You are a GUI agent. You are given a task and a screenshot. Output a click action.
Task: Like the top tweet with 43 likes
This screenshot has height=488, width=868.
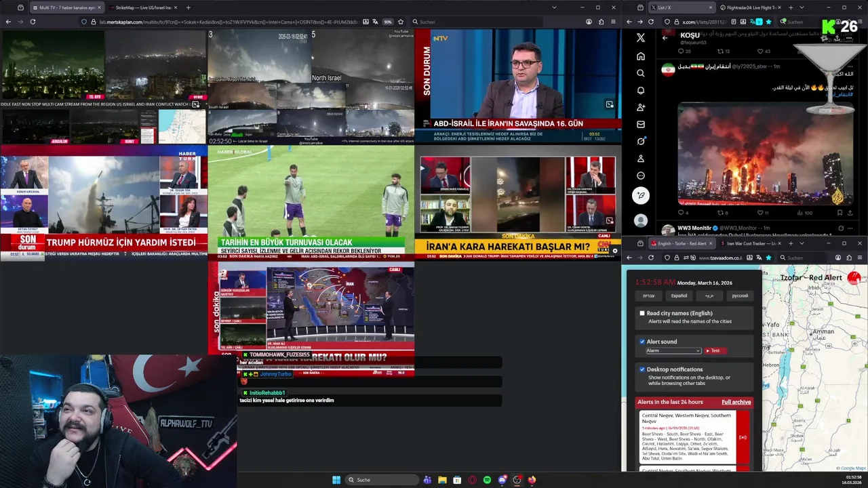tap(763, 51)
